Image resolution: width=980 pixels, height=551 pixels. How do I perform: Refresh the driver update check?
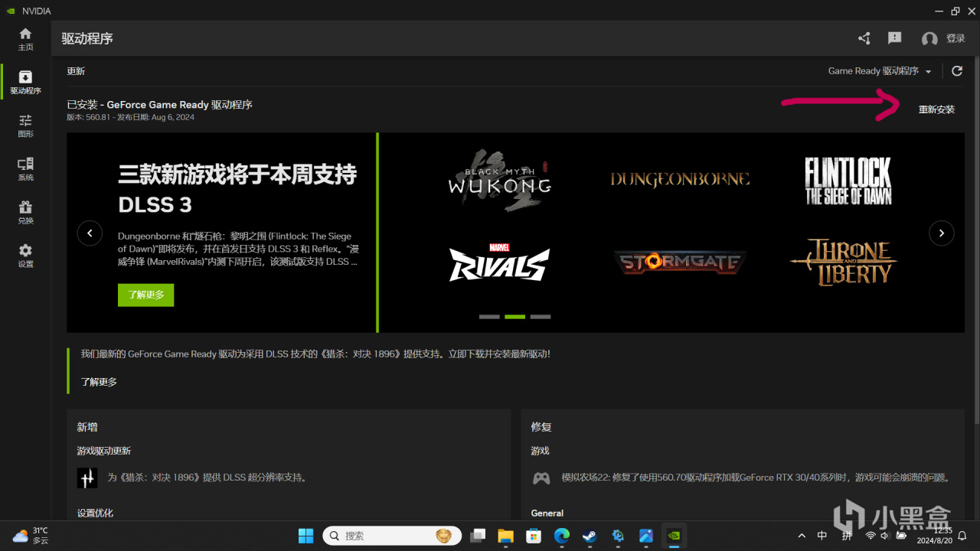(957, 71)
